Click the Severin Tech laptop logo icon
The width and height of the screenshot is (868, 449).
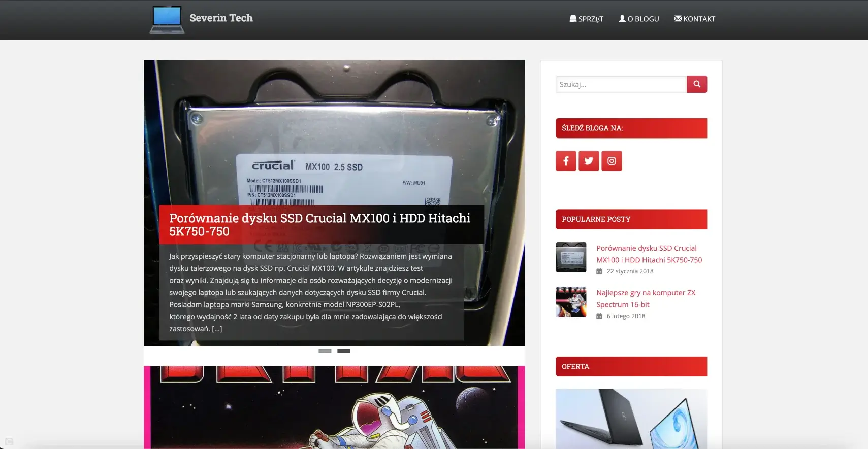click(x=167, y=19)
